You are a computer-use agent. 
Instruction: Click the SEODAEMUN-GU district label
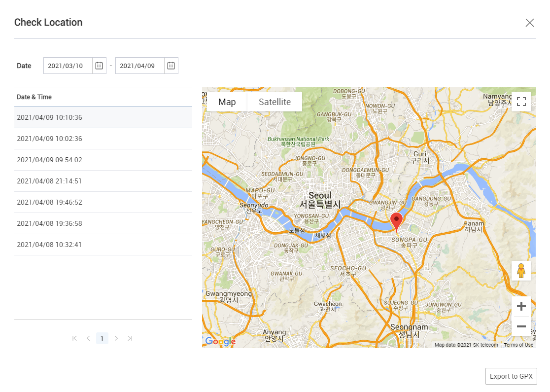point(282,177)
